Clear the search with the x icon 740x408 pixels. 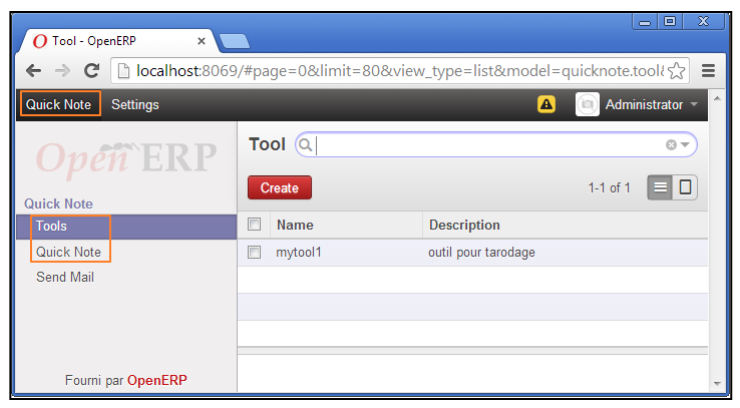[x=671, y=145]
